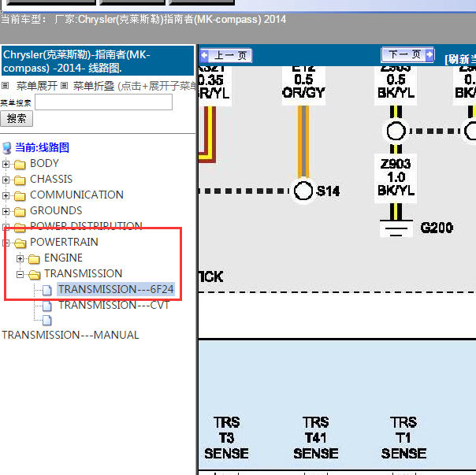Click the TRANSMISSION---MANUAL document icon

click(47, 320)
